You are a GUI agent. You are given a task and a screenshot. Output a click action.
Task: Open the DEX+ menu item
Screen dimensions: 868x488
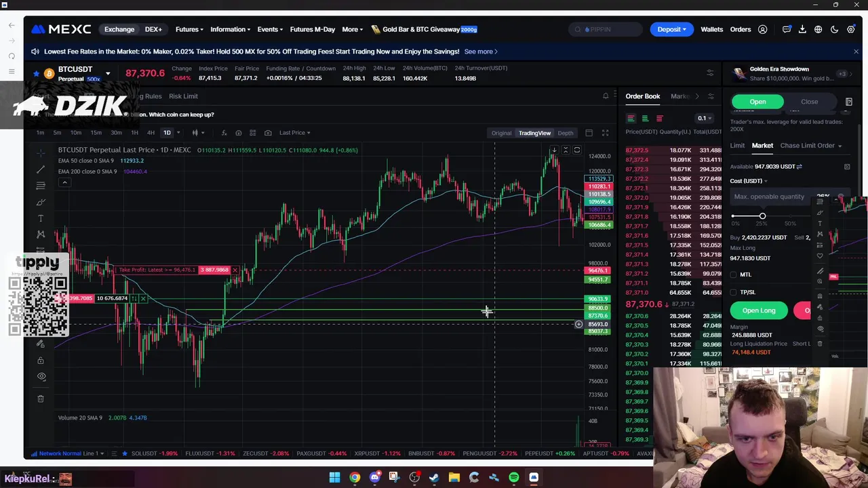click(153, 29)
